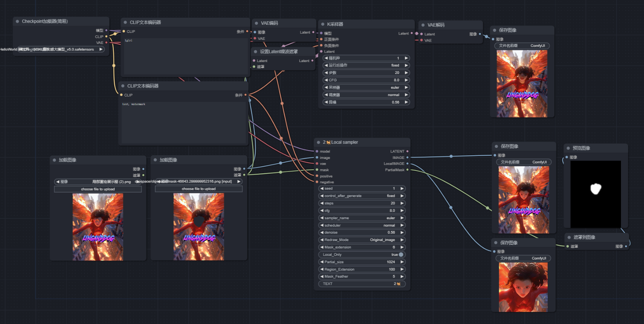Decrease 降噪 with its left arrow in K采样器

point(326,102)
